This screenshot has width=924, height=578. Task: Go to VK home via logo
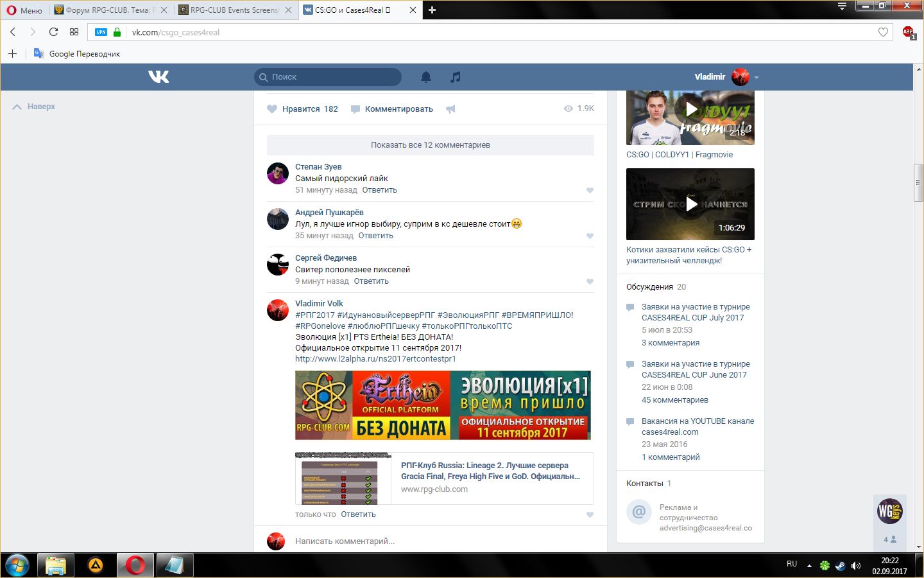[x=158, y=77]
